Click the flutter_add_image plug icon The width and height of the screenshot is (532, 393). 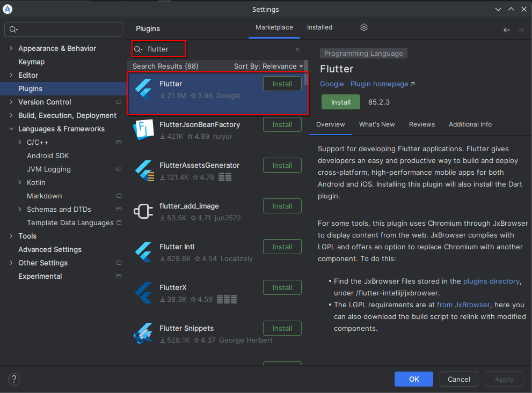coord(143,211)
